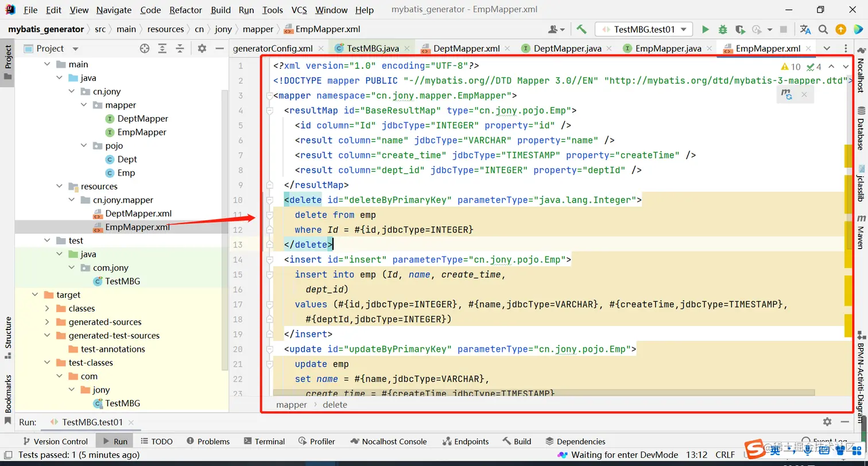
Task: Click the warnings indicator showing 10
Action: point(791,67)
